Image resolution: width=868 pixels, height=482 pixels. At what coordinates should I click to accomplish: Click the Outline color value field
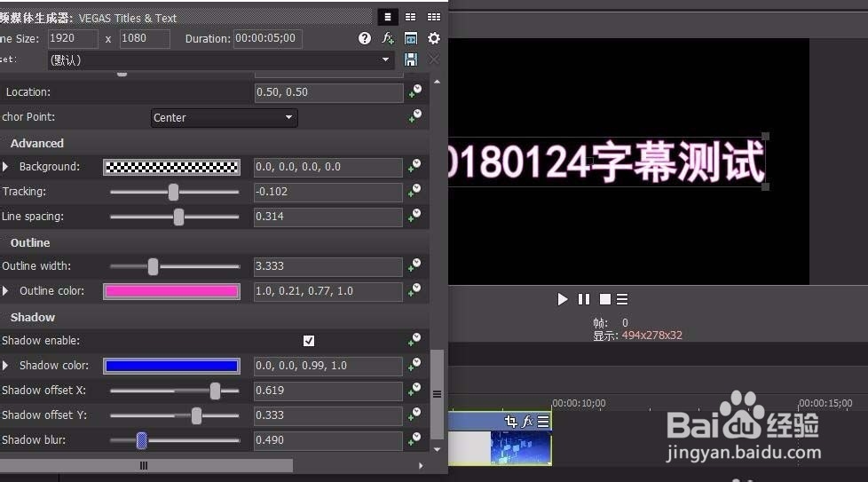click(328, 291)
